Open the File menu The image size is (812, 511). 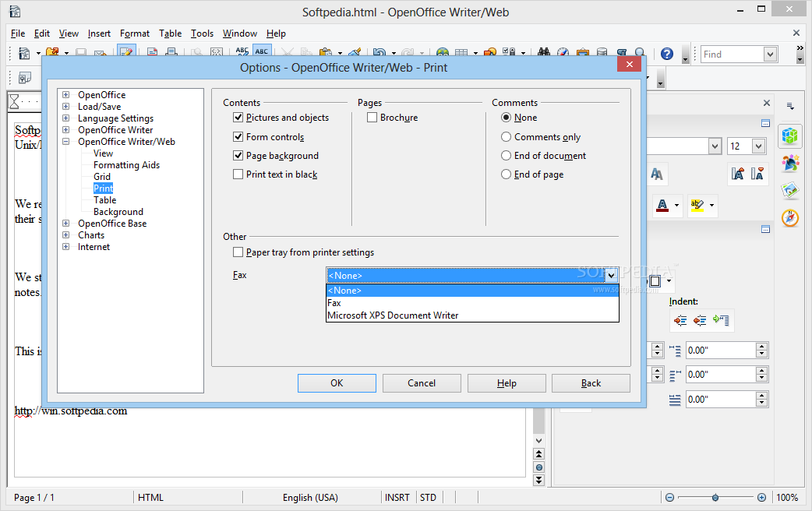click(x=18, y=33)
